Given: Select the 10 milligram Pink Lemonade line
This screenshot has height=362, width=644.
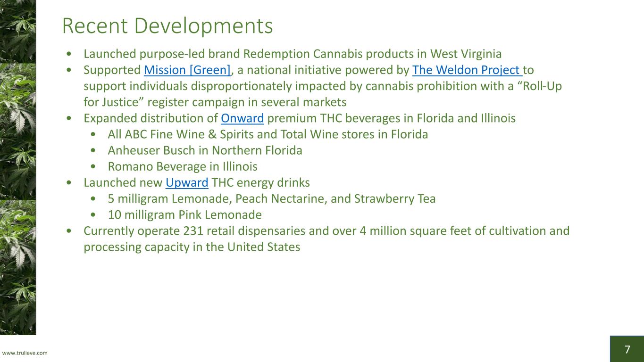Looking at the screenshot, I should pyautogui.click(x=184, y=214).
